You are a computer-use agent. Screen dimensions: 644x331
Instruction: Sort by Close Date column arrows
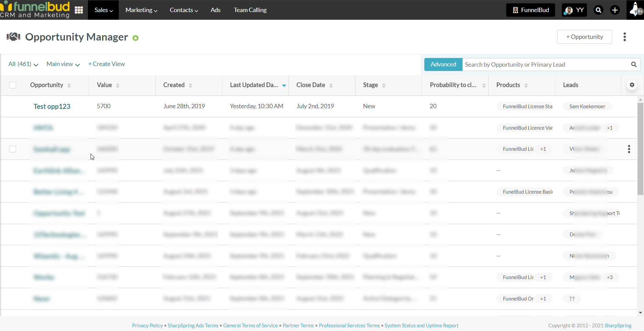tap(331, 85)
